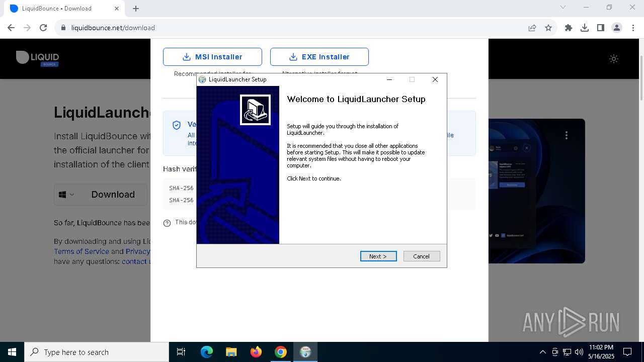This screenshot has height=362, width=644.
Task: Switch to Chrome in taskbar
Action: [281, 352]
